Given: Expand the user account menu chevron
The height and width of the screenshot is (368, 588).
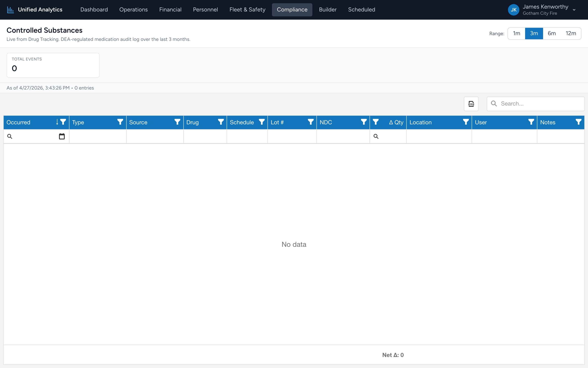Looking at the screenshot, I should (x=574, y=10).
